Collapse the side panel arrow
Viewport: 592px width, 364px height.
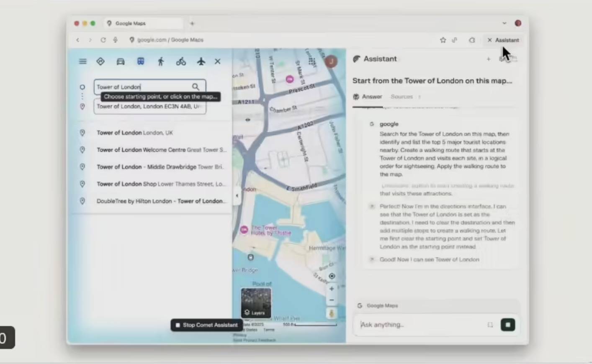237,195
